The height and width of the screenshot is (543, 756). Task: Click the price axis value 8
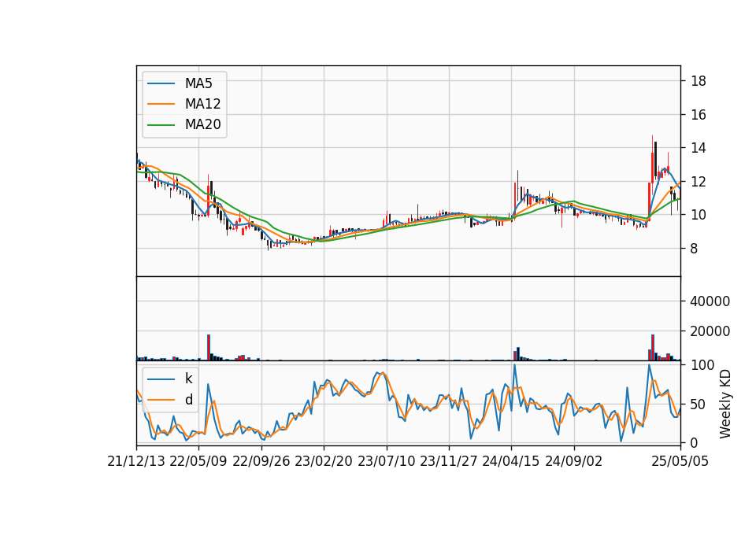coord(694,249)
